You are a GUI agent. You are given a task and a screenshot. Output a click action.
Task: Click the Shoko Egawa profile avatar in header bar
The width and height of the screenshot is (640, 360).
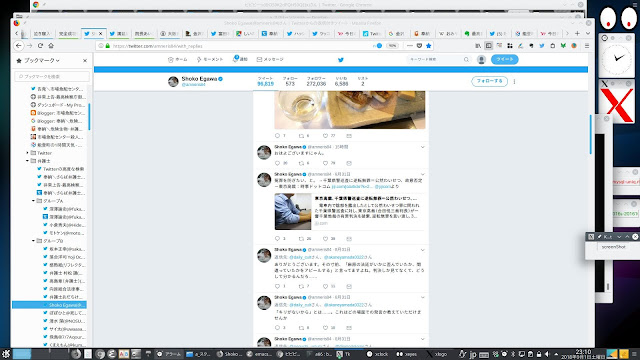(173, 81)
